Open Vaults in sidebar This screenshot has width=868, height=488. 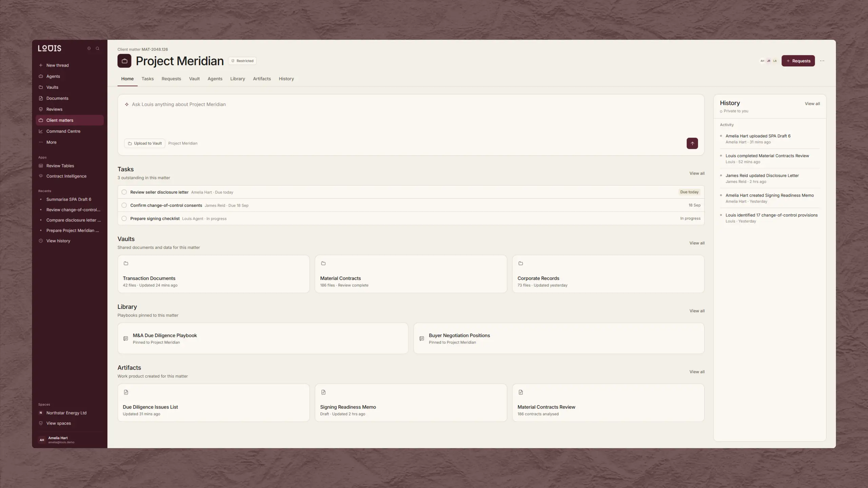coord(70,87)
